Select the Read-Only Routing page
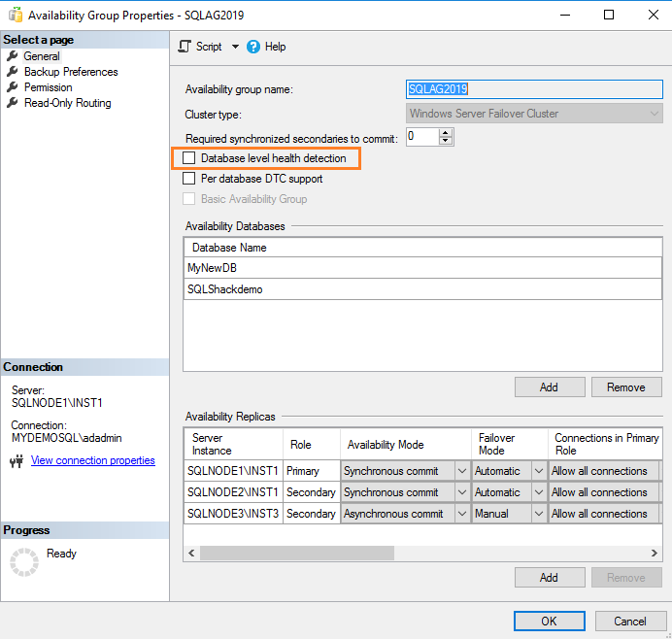 (67, 103)
